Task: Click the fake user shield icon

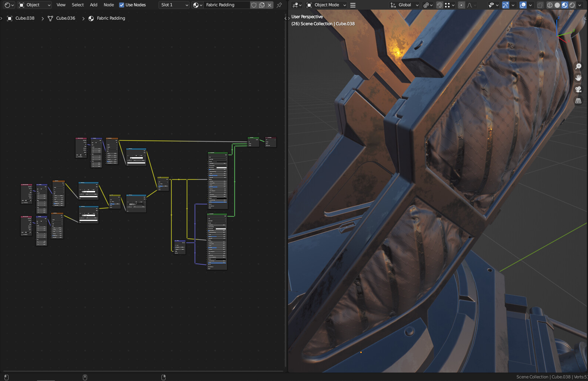Action: 254,5
